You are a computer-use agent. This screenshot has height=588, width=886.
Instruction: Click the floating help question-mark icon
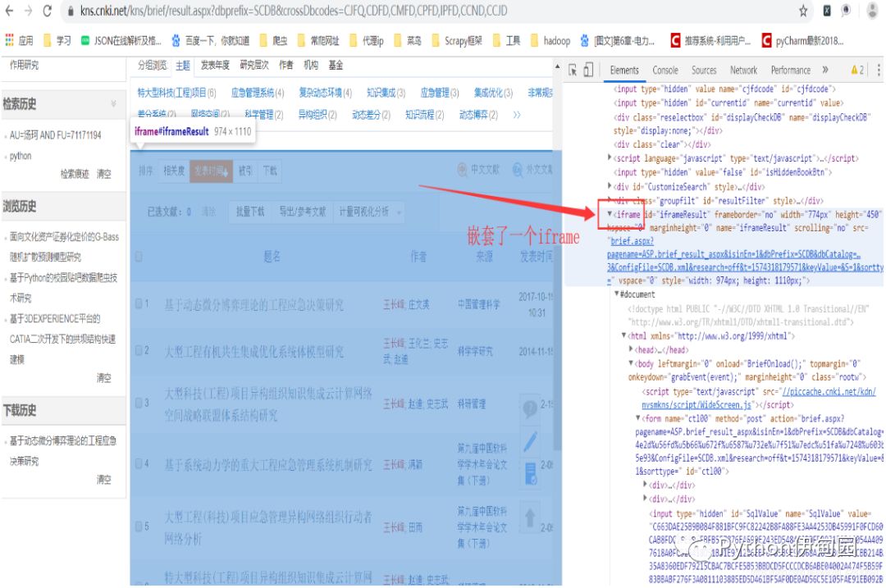(530, 408)
